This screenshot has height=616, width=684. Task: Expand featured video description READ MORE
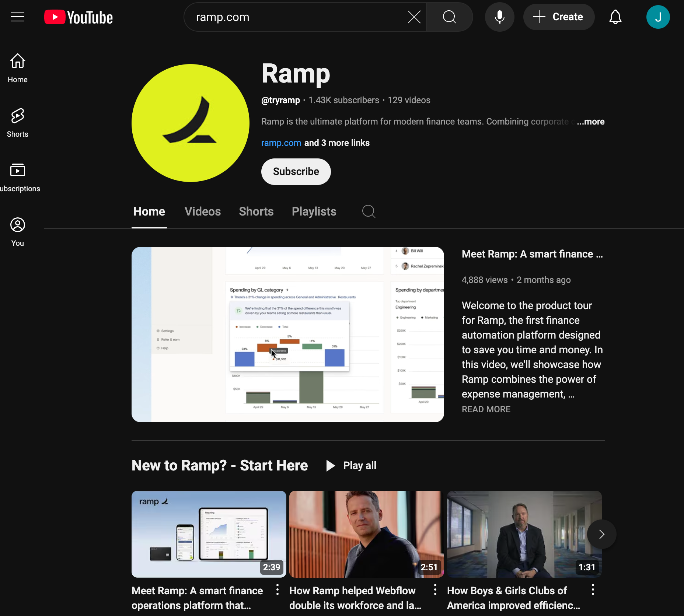pyautogui.click(x=486, y=409)
